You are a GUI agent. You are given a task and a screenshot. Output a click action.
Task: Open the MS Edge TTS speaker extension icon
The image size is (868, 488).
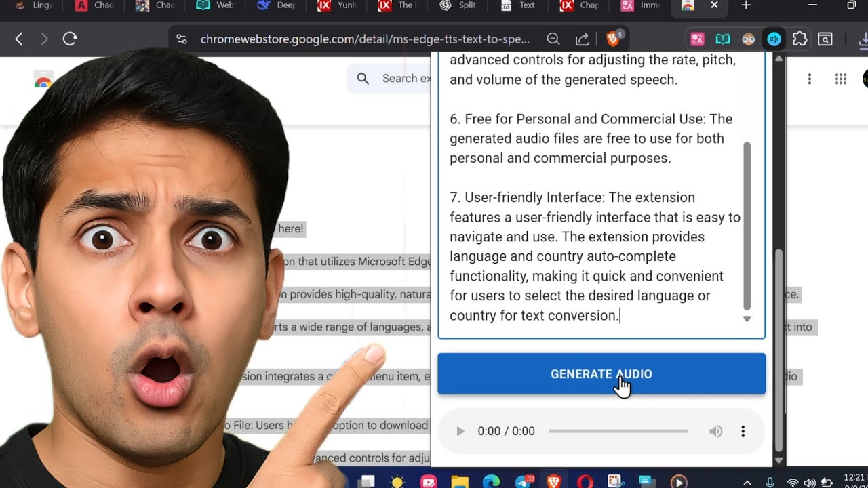[774, 39]
